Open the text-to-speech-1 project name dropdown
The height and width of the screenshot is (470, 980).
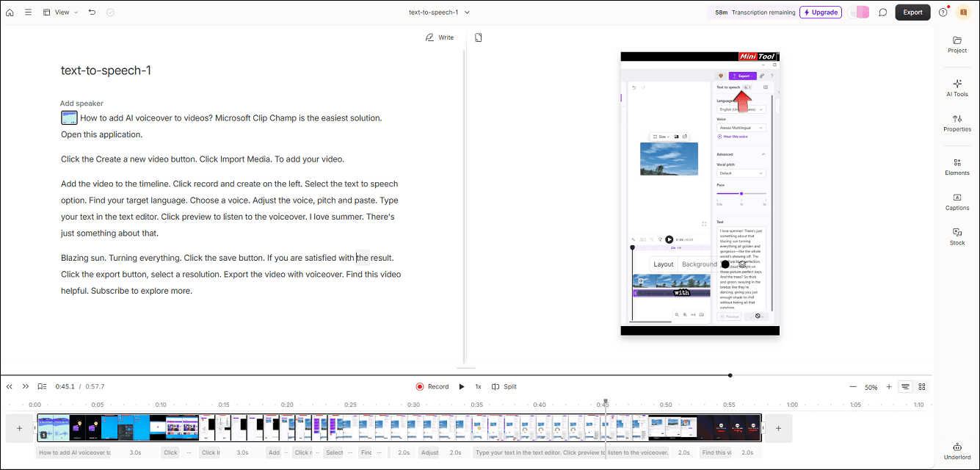click(x=439, y=12)
